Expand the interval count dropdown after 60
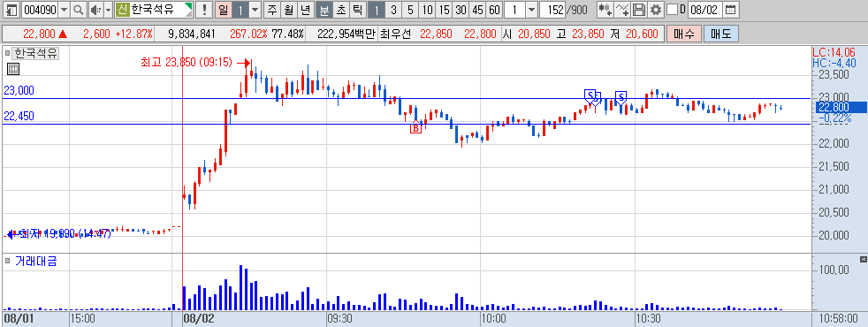Viewport: 868px width, 327px height. (x=532, y=10)
